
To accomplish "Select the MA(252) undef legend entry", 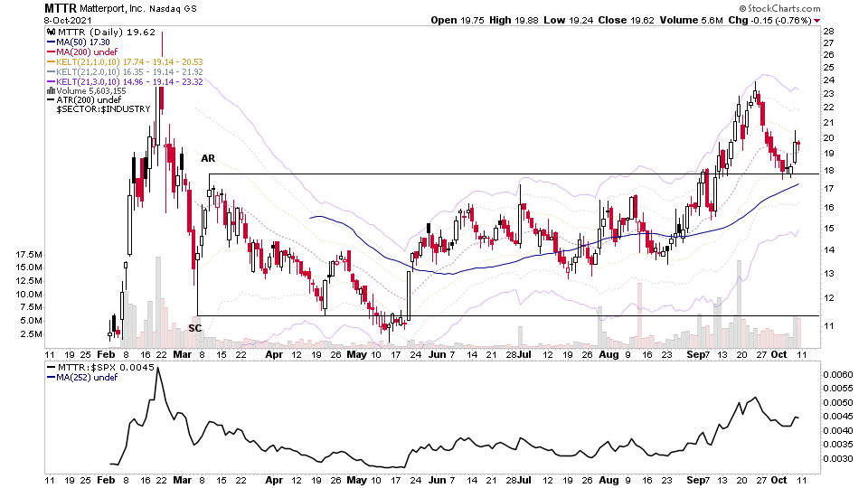I will (82, 378).
